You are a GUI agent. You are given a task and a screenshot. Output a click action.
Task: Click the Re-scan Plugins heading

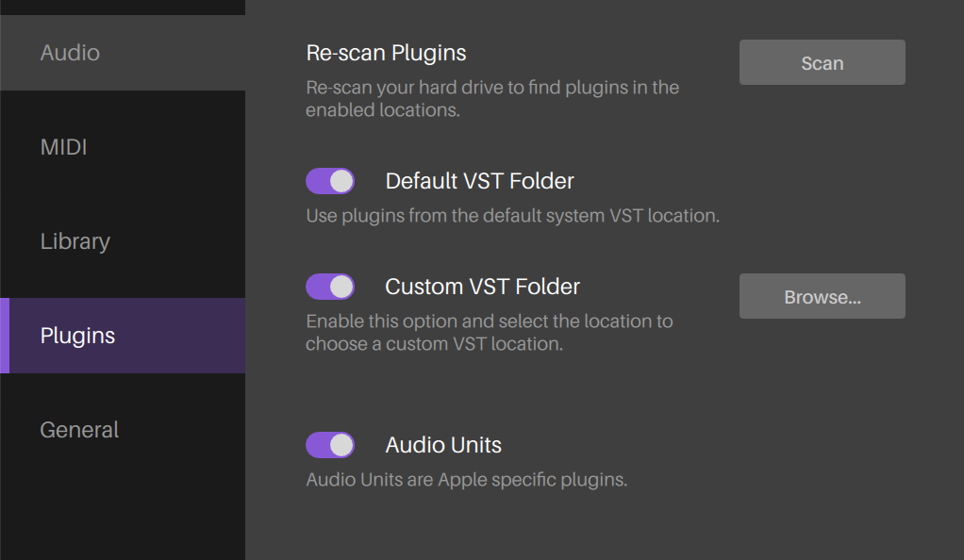pyautogui.click(x=386, y=53)
